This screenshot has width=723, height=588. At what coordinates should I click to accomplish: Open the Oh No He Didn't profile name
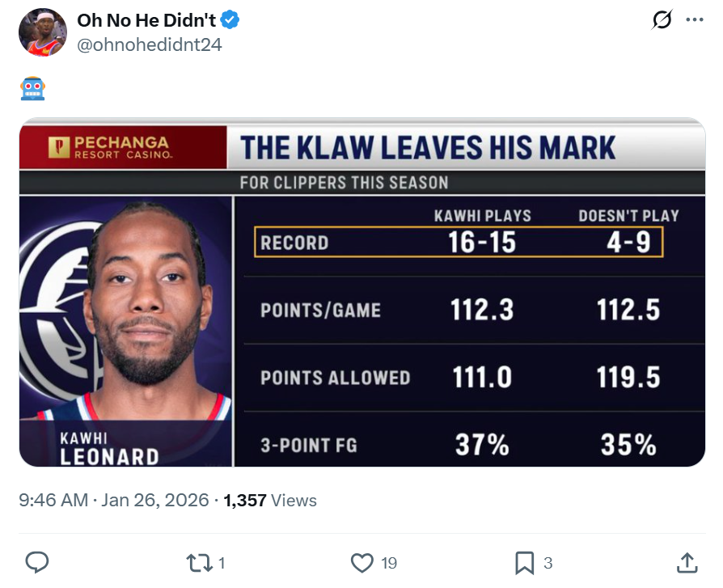(146, 20)
